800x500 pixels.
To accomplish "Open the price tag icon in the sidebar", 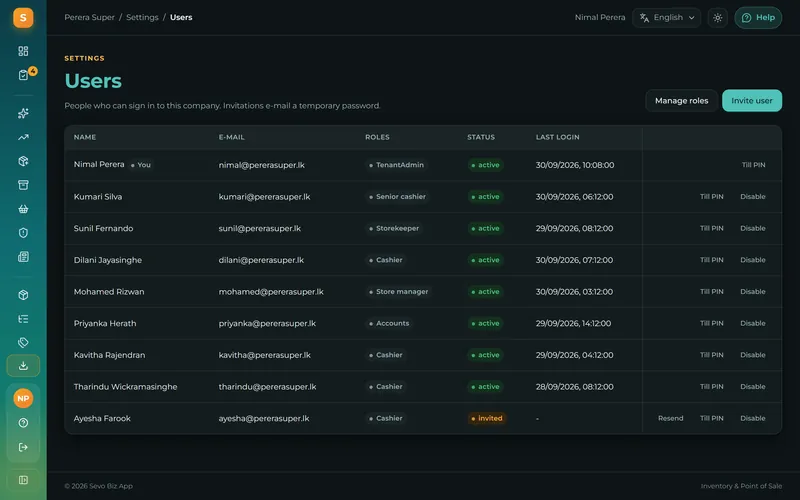I will (23, 342).
